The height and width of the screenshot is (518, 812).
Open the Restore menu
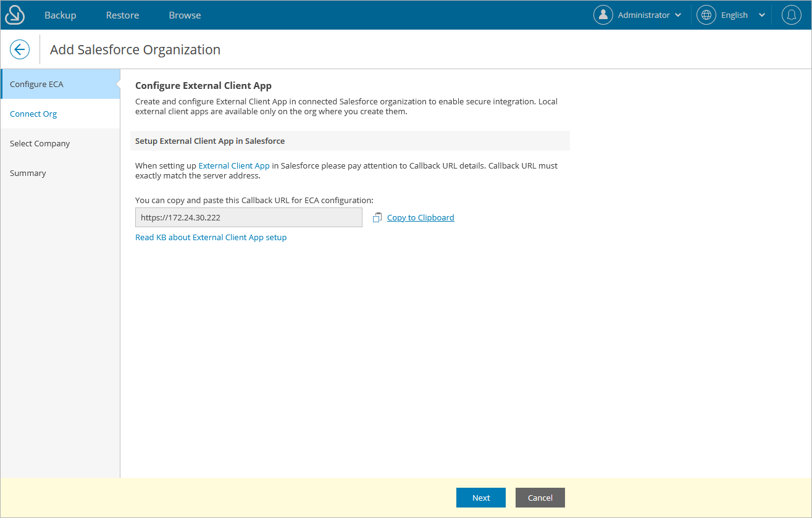pyautogui.click(x=122, y=14)
